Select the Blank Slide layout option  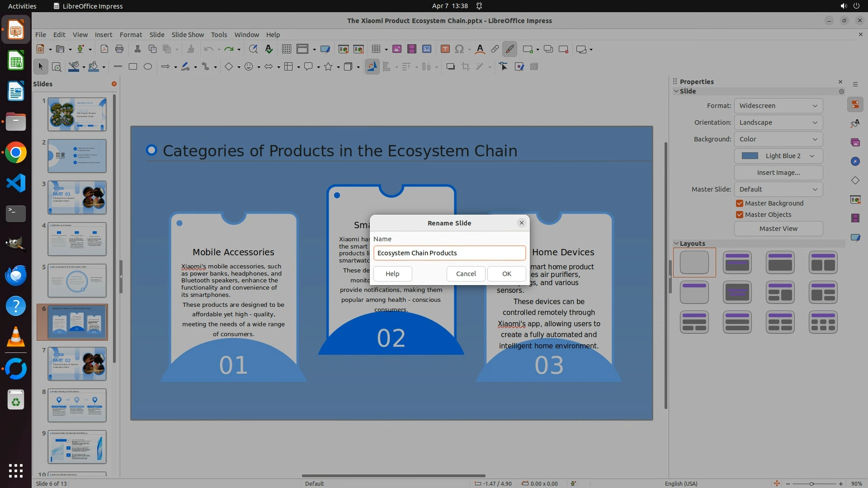694,263
